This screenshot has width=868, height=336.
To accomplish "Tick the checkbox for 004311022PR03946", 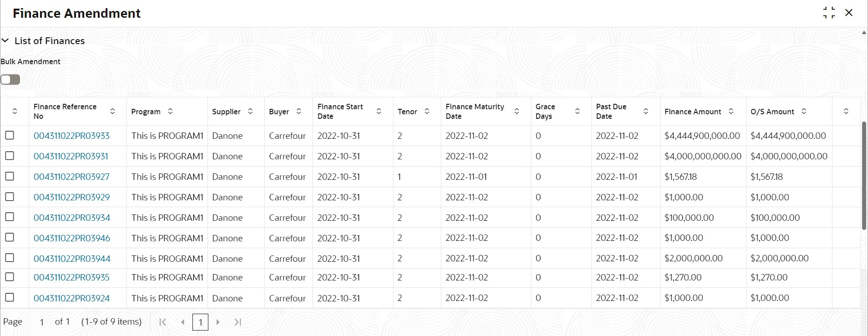I will coord(10,237).
